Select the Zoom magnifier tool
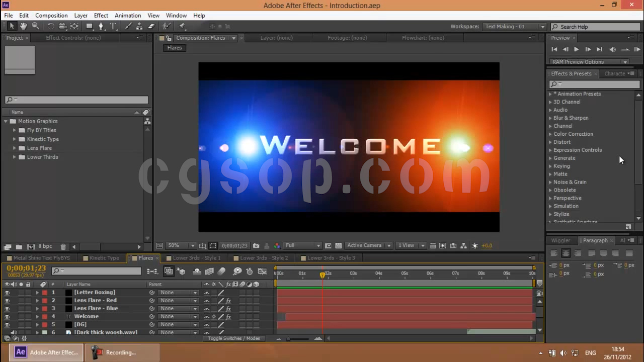The height and width of the screenshot is (362, 644). coord(35,26)
